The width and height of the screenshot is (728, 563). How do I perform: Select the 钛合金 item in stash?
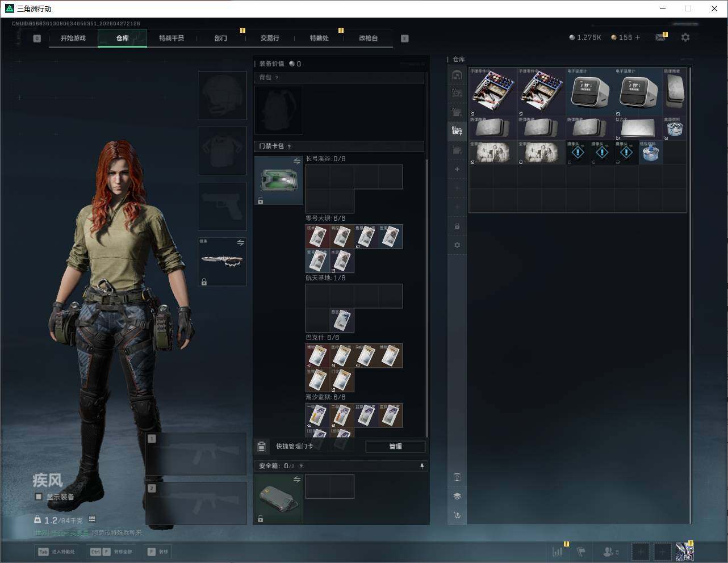638,128
